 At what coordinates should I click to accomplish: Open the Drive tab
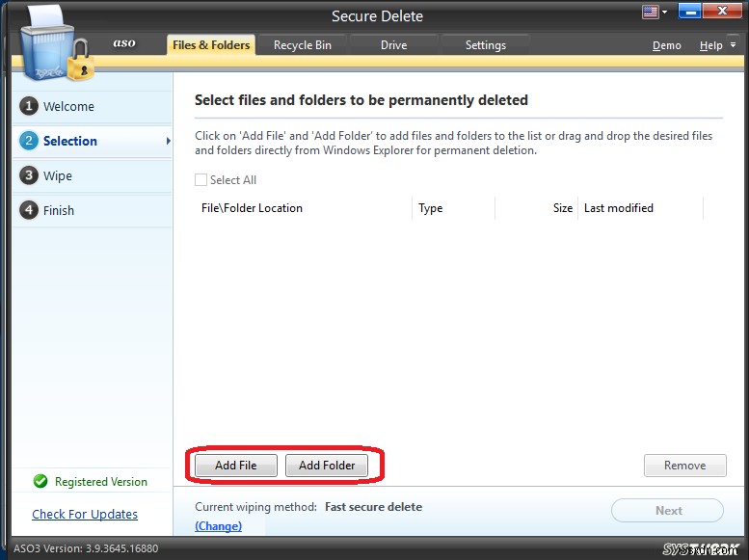393,45
